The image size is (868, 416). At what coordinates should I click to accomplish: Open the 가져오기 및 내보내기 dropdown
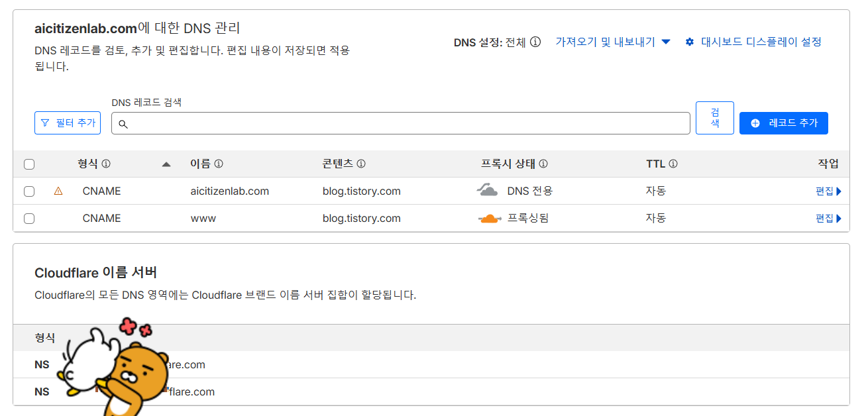[x=613, y=42]
